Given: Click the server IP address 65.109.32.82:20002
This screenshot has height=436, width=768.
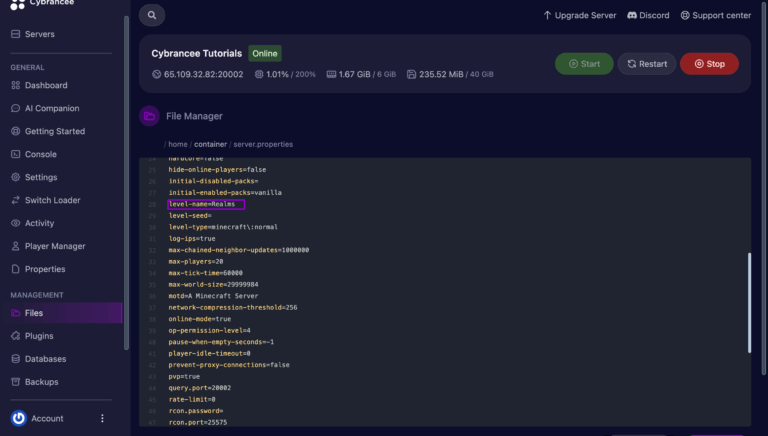Looking at the screenshot, I should [203, 74].
